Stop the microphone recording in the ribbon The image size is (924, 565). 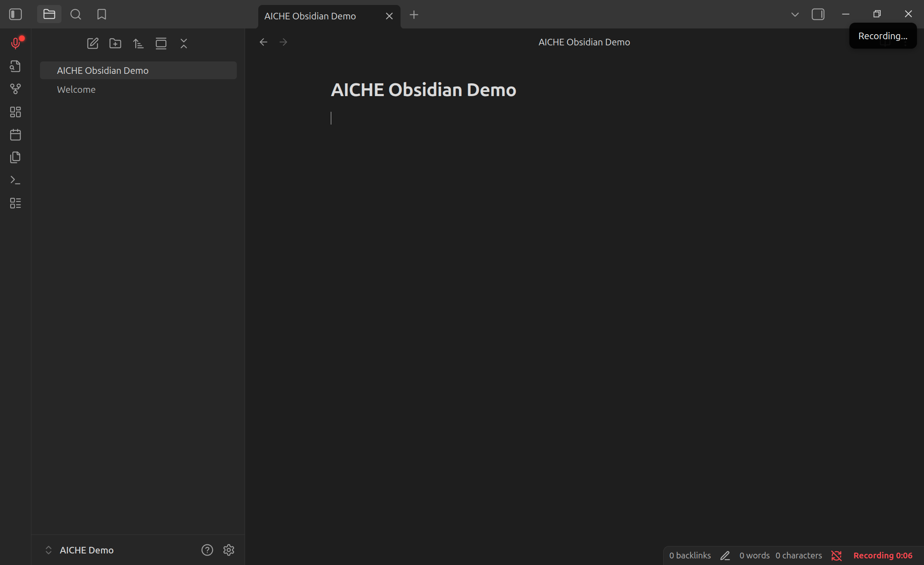16,43
